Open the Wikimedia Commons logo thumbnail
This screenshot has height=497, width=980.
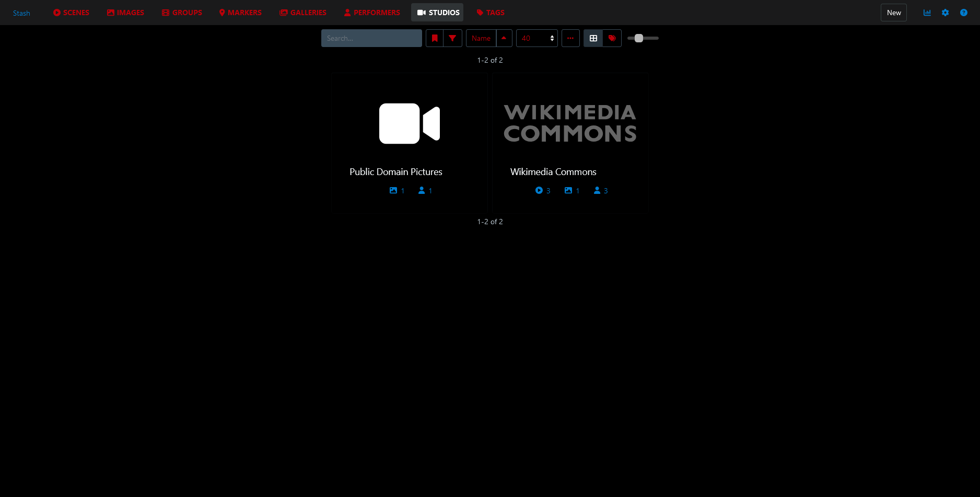coord(570,123)
